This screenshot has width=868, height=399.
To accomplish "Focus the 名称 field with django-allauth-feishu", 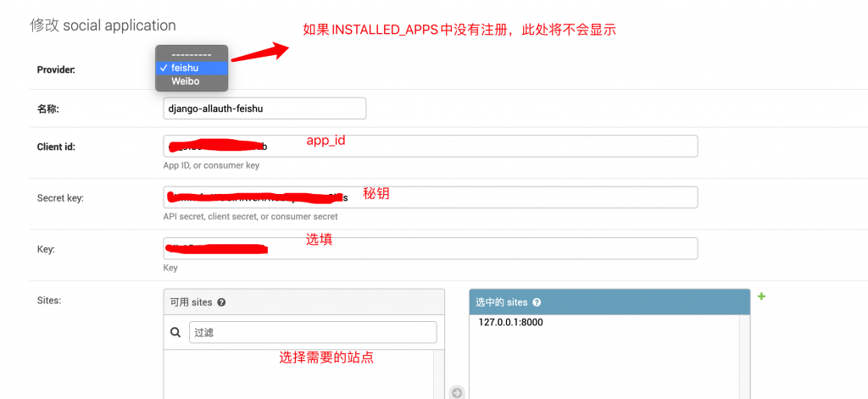I will 264,108.
